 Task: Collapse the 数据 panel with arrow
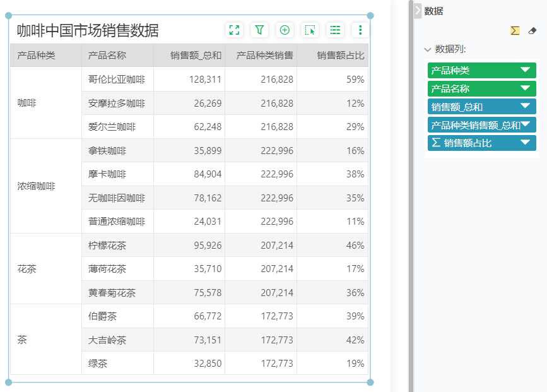point(418,11)
